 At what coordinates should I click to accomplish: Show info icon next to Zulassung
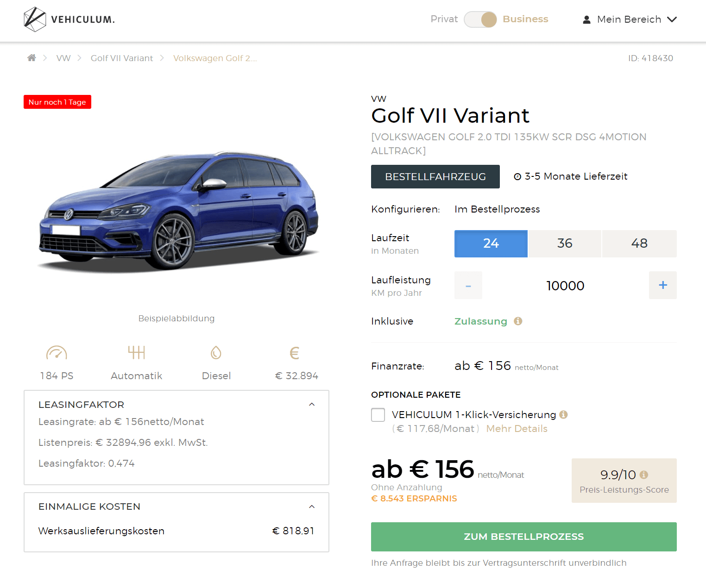518,321
